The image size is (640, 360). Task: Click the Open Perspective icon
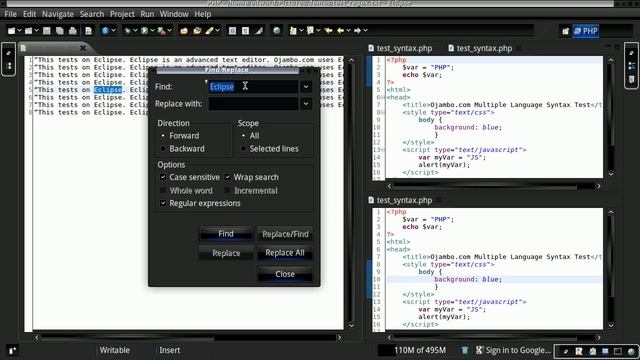point(565,31)
